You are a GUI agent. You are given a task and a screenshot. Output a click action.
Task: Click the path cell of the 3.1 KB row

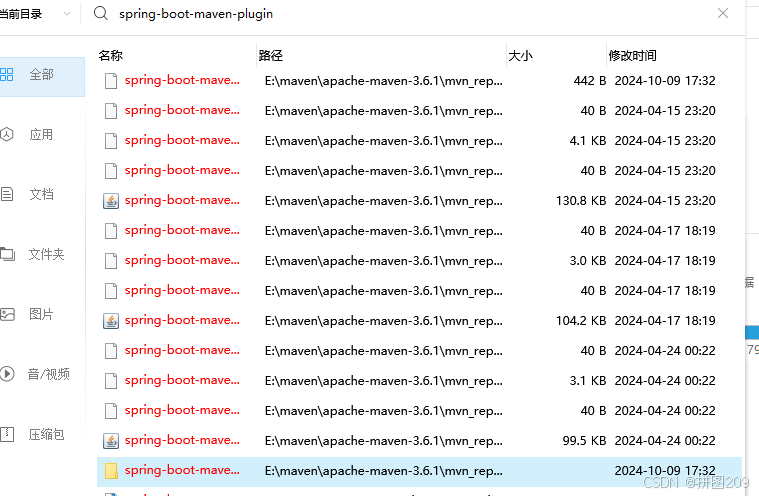[x=384, y=381]
